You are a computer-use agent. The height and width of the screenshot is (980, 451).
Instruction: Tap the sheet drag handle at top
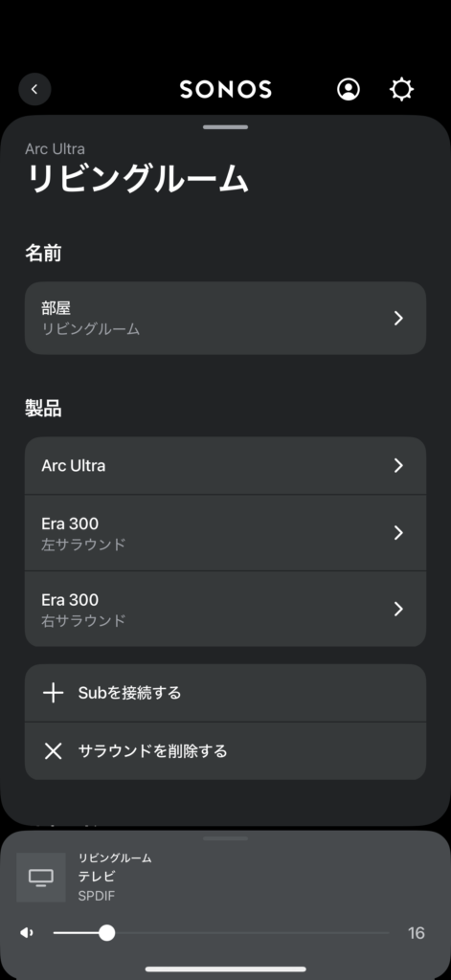point(225,127)
